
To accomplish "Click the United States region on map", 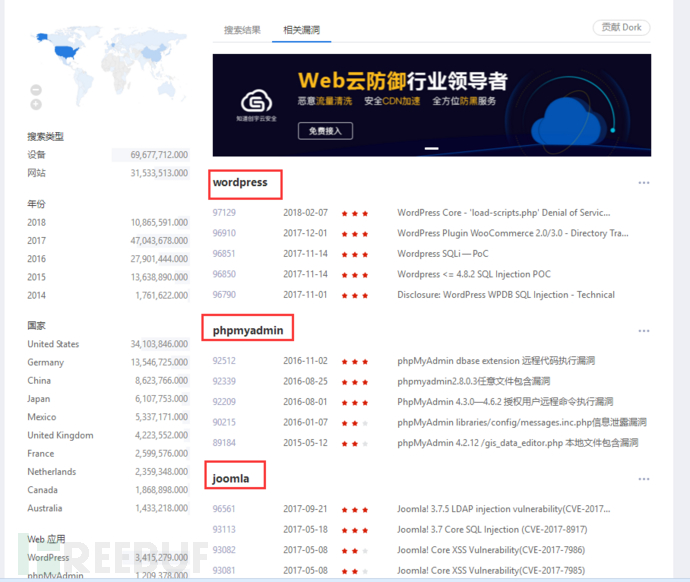I will pos(66,52).
